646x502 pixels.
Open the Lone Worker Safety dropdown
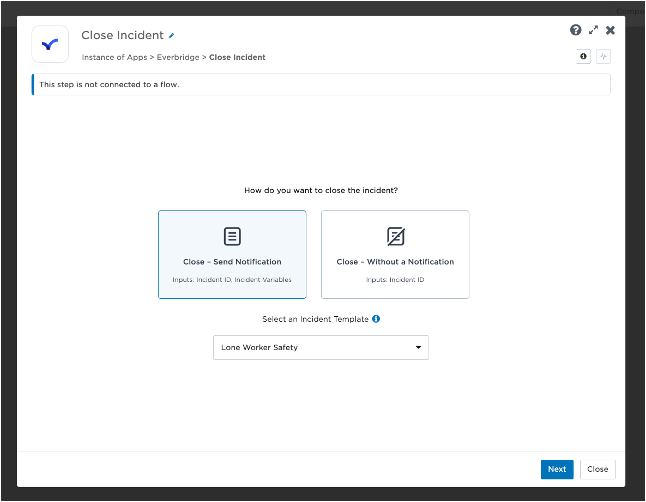(320, 347)
